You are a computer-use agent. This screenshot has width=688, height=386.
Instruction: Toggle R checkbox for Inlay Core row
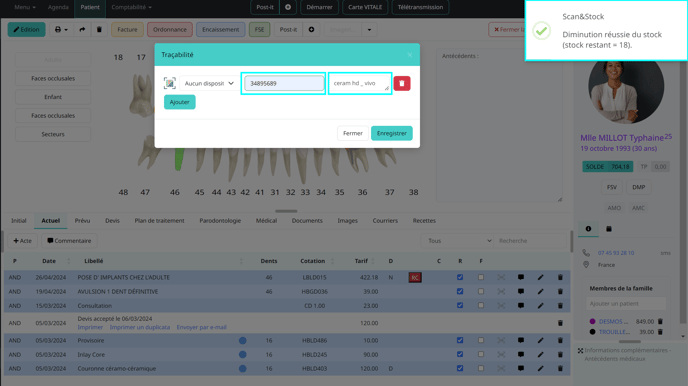pyautogui.click(x=460, y=354)
